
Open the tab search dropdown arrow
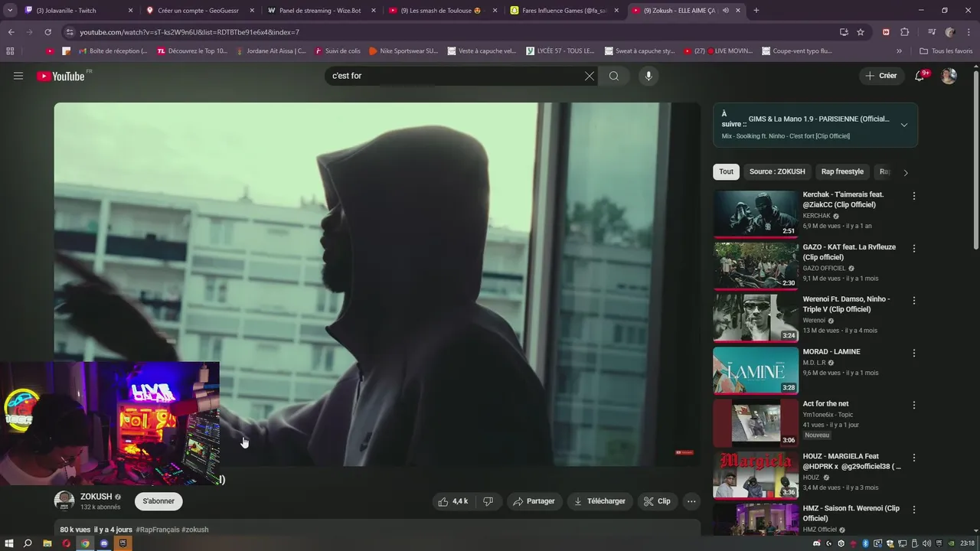coord(10,11)
